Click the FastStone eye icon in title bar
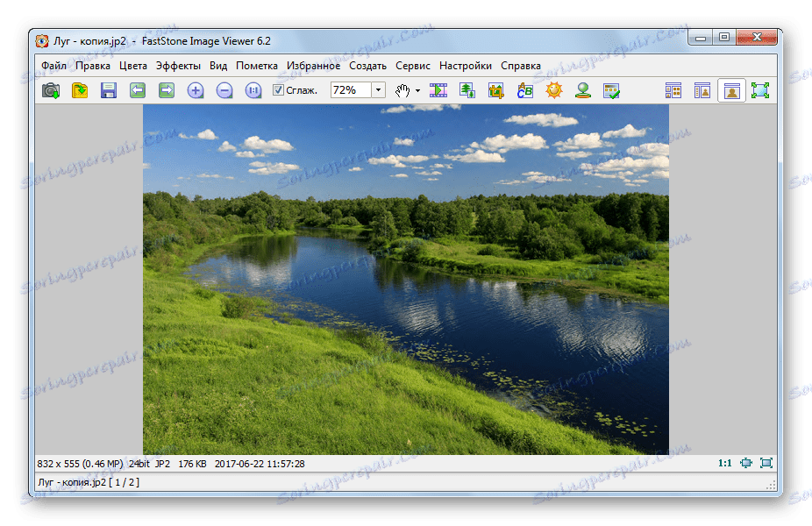Viewport: 812px width, 526px height. 42,41
